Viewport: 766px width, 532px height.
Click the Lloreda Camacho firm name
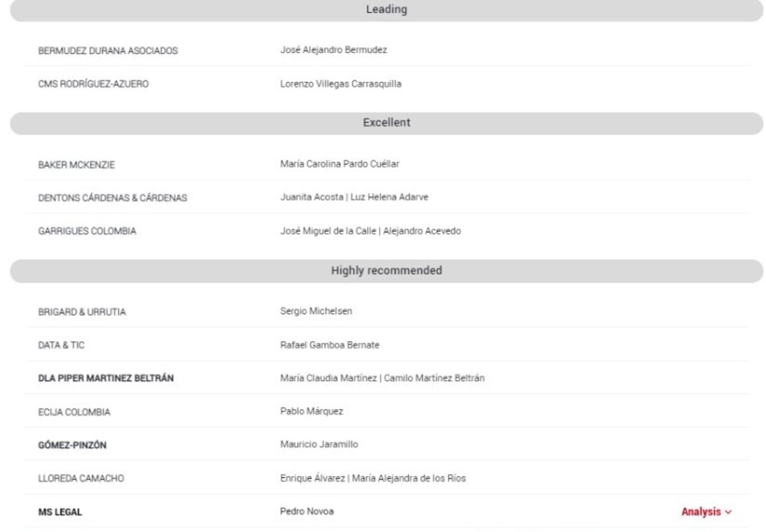[x=81, y=478]
